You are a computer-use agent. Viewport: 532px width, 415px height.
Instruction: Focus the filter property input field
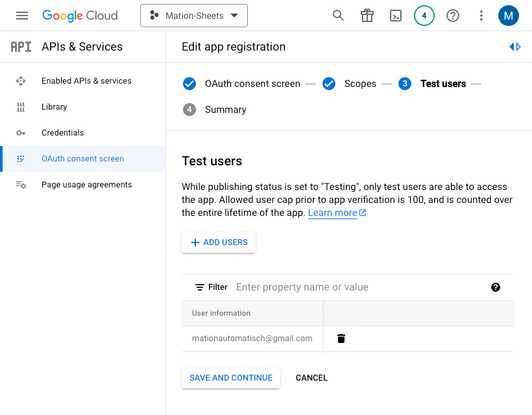pos(359,287)
